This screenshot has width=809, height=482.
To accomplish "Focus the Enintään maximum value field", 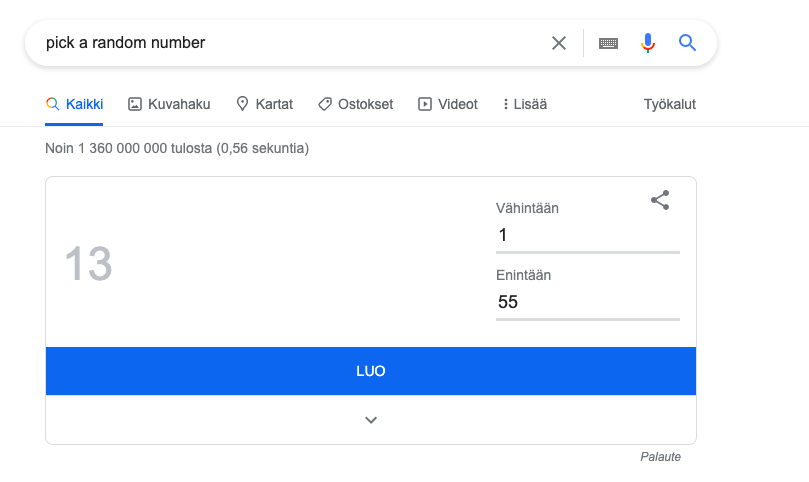I will 587,302.
